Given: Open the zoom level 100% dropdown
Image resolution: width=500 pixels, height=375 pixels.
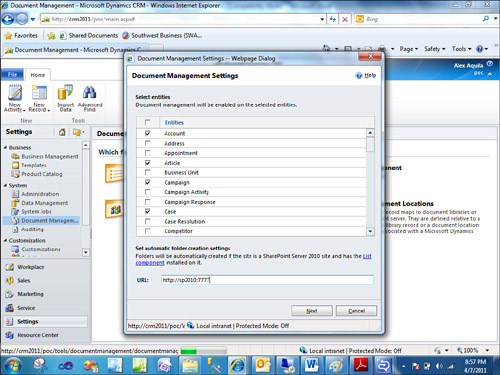Looking at the screenshot, I should 487,350.
